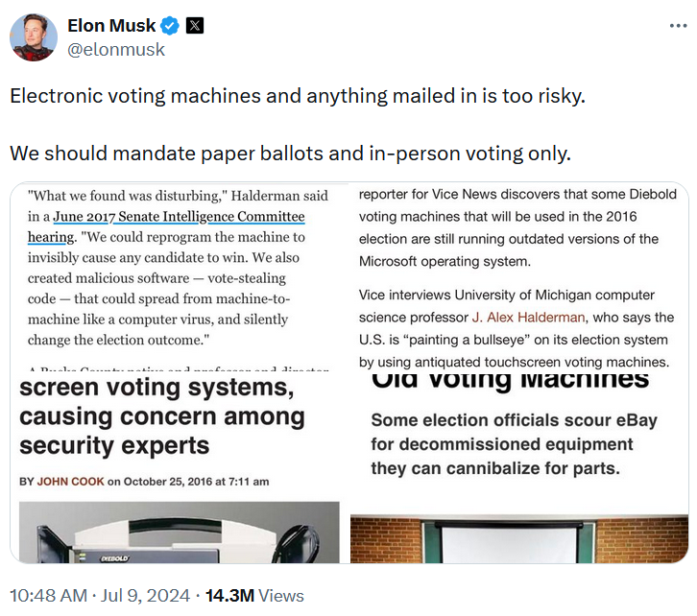This screenshot has height=616, width=697.
Task: Visit the @elonmusk handle profile
Action: coord(116,49)
